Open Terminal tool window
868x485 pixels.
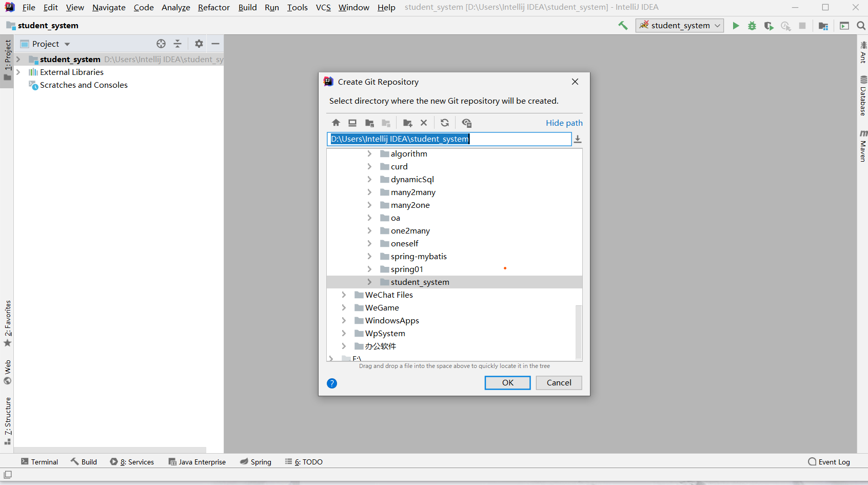pos(40,462)
